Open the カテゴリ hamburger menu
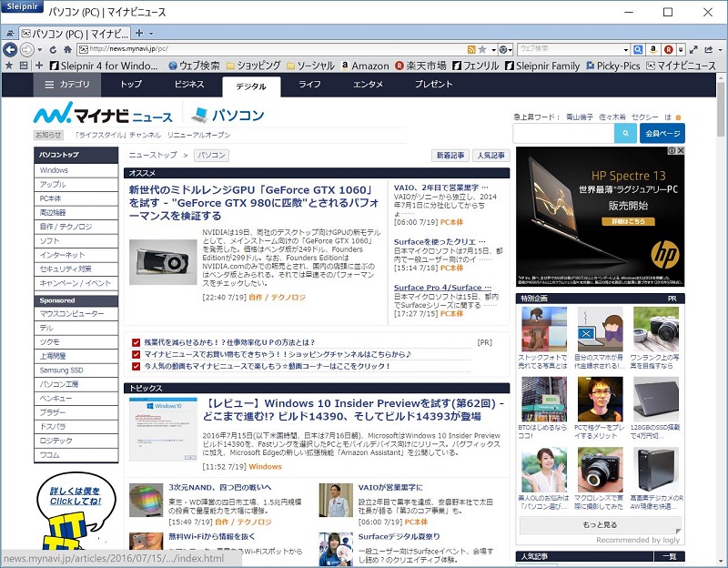Image resolution: width=728 pixels, height=568 pixels. [x=66, y=85]
